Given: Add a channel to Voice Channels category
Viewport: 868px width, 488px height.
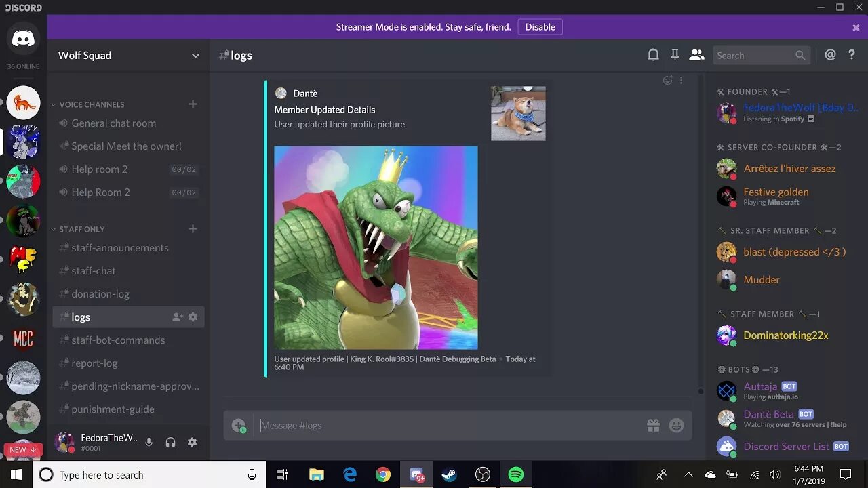Looking at the screenshot, I should tap(193, 104).
